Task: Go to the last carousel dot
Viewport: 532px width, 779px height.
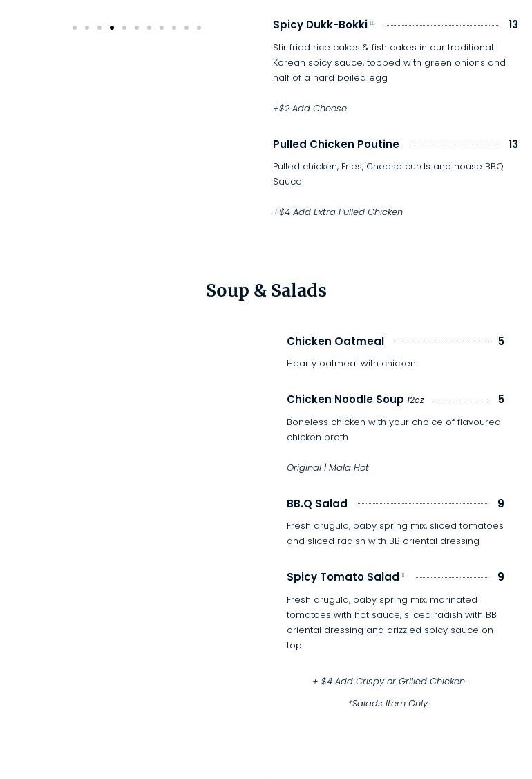Action: pyautogui.click(x=199, y=28)
